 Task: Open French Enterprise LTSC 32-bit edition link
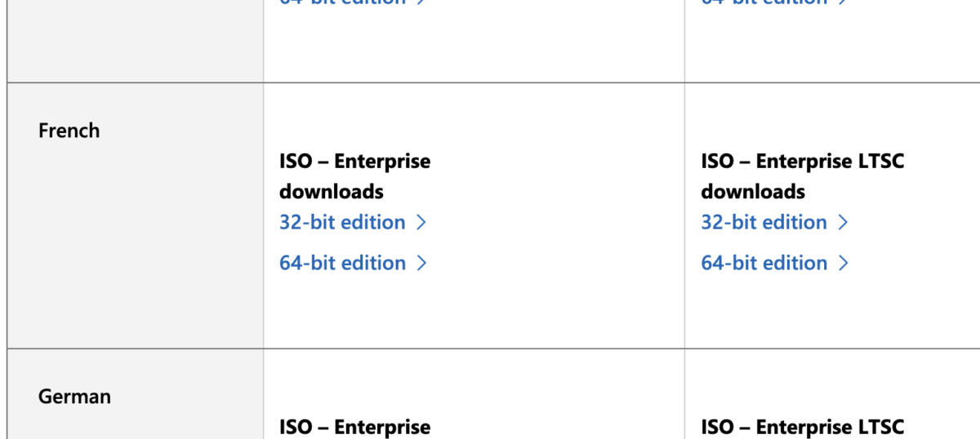click(764, 223)
